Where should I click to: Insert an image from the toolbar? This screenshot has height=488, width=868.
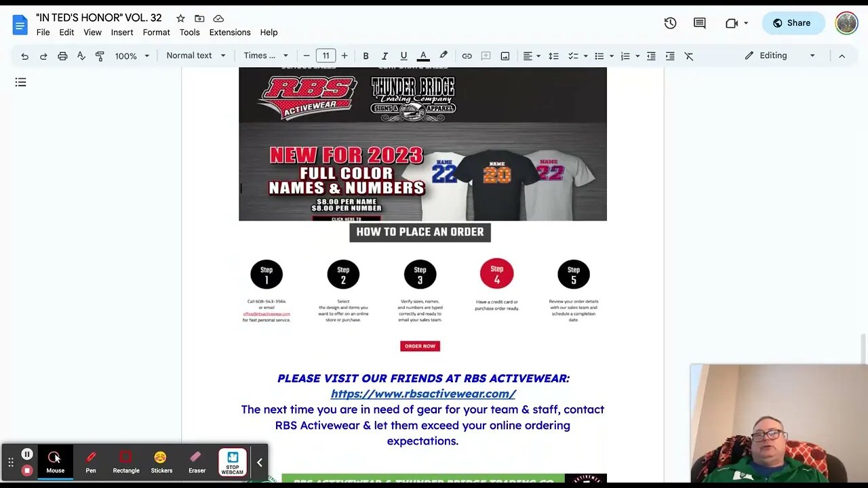pyautogui.click(x=505, y=56)
